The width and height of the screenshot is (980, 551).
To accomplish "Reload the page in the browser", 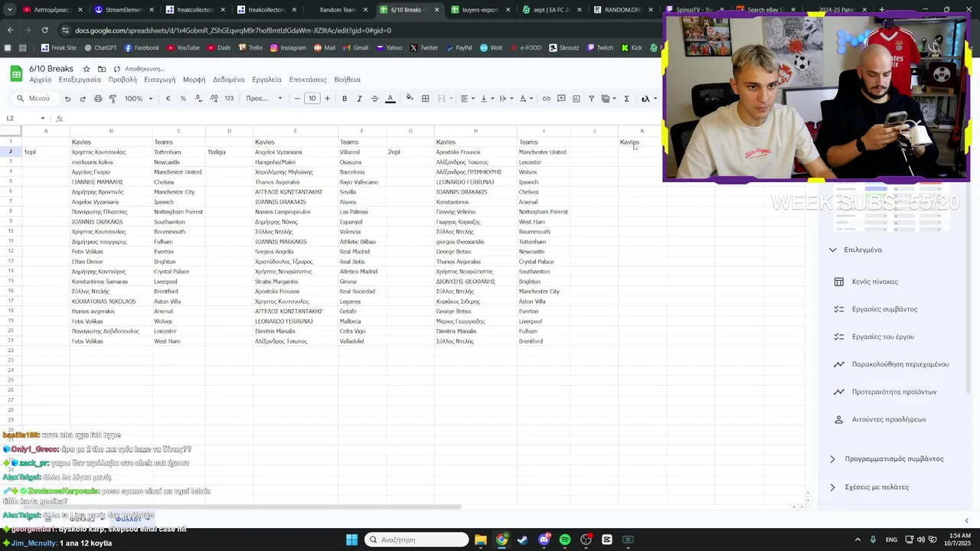I will pyautogui.click(x=44, y=31).
